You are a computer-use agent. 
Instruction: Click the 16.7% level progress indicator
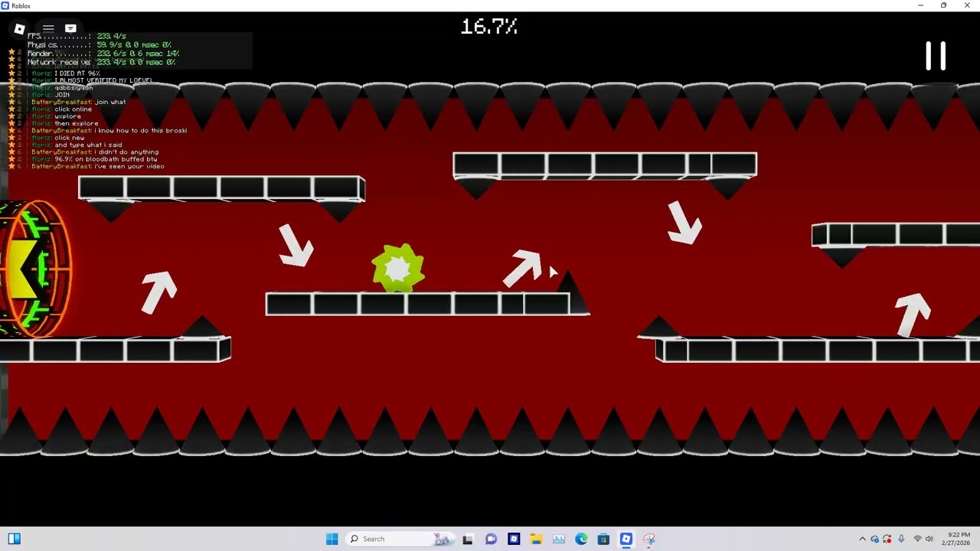point(489,27)
